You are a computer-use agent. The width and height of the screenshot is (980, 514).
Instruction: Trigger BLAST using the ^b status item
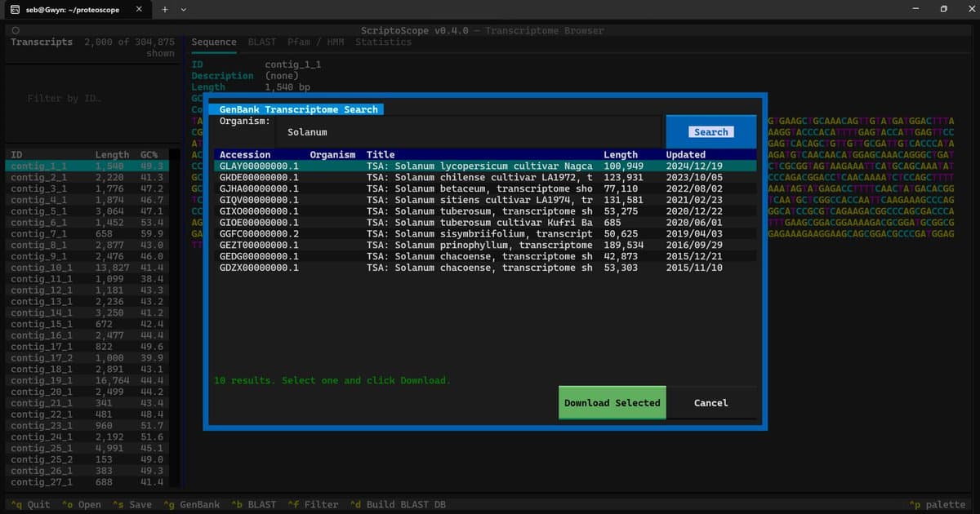click(x=254, y=504)
